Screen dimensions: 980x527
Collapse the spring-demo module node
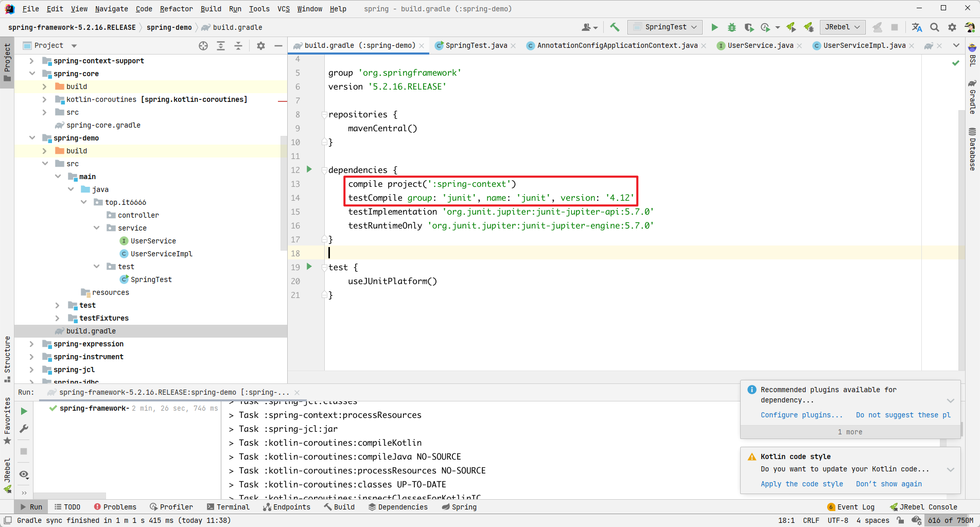(32, 138)
